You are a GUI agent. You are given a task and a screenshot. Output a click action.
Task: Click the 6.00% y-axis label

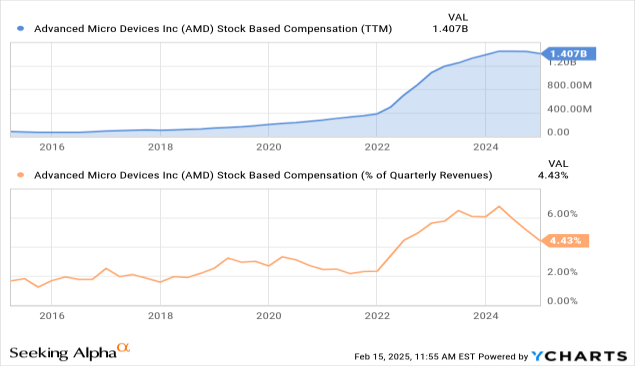(x=562, y=214)
